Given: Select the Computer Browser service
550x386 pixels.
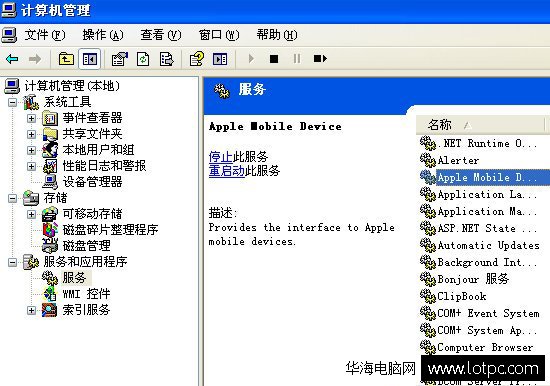Looking at the screenshot, I should 477,347.
